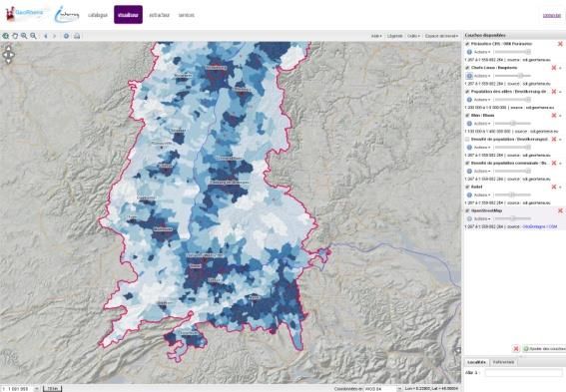Switch to the catalogue tab
The height and width of the screenshot is (392, 566).
point(98,15)
